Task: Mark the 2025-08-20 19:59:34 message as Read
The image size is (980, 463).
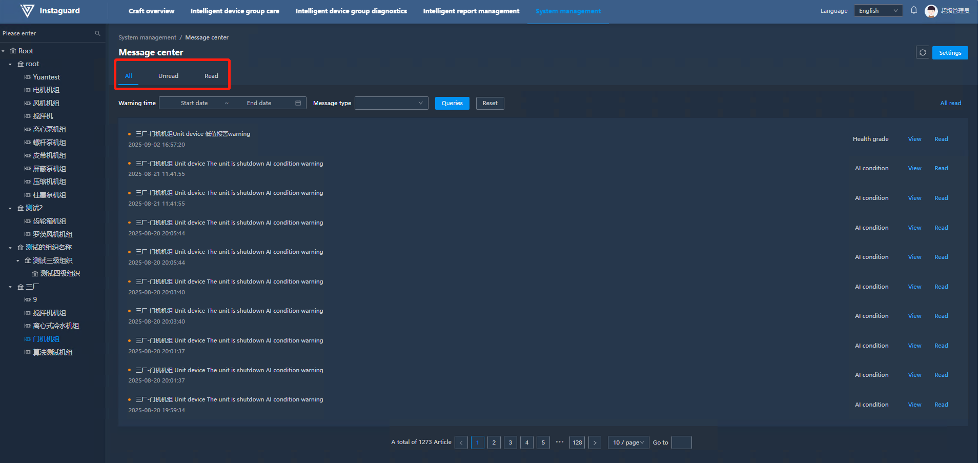Action: tap(941, 405)
